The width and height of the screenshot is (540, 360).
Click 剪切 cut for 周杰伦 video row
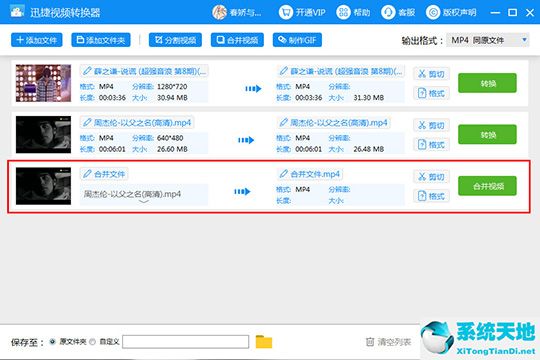click(431, 125)
